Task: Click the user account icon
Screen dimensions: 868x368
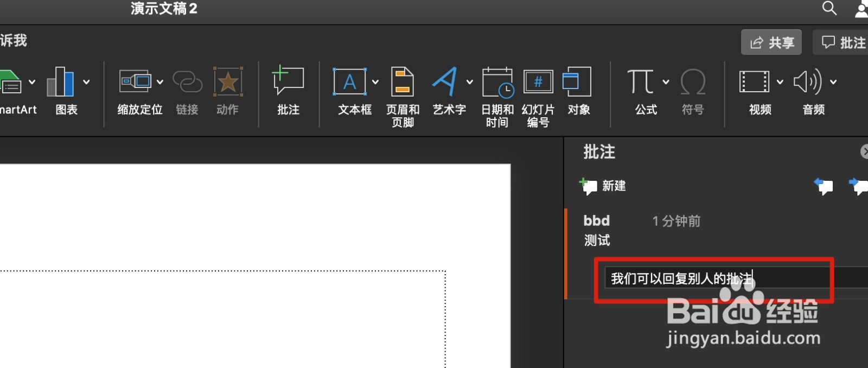Action: [x=861, y=9]
